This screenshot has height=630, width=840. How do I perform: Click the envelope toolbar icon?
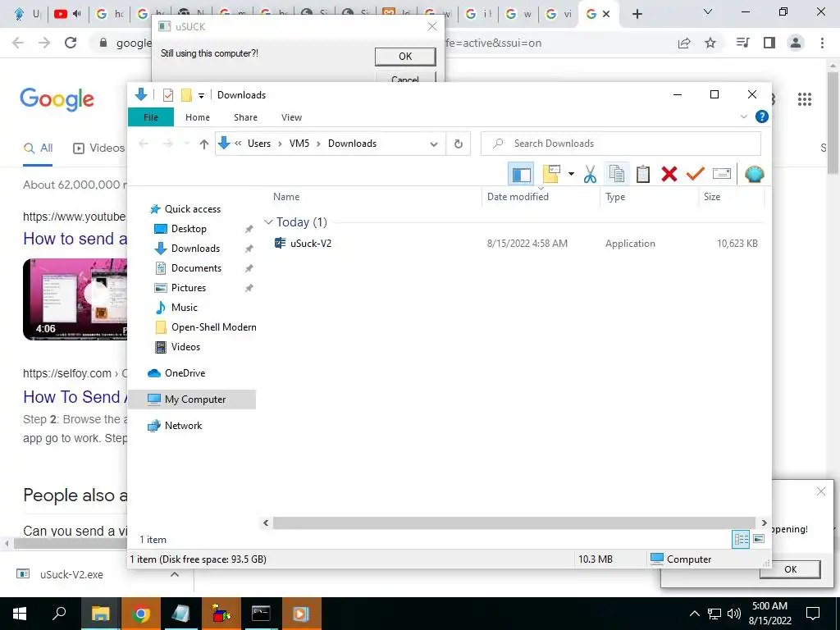[722, 174]
